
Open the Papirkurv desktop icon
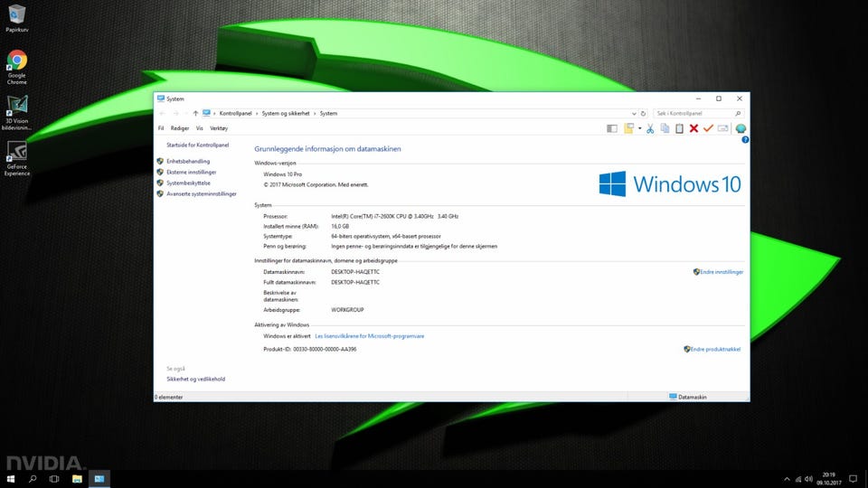point(16,18)
